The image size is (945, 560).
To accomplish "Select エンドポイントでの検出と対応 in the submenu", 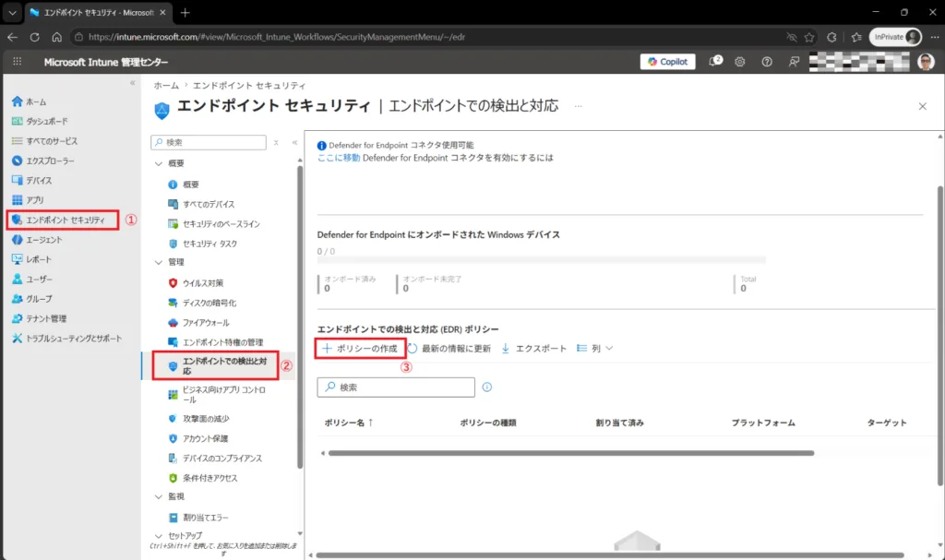I will [216, 365].
